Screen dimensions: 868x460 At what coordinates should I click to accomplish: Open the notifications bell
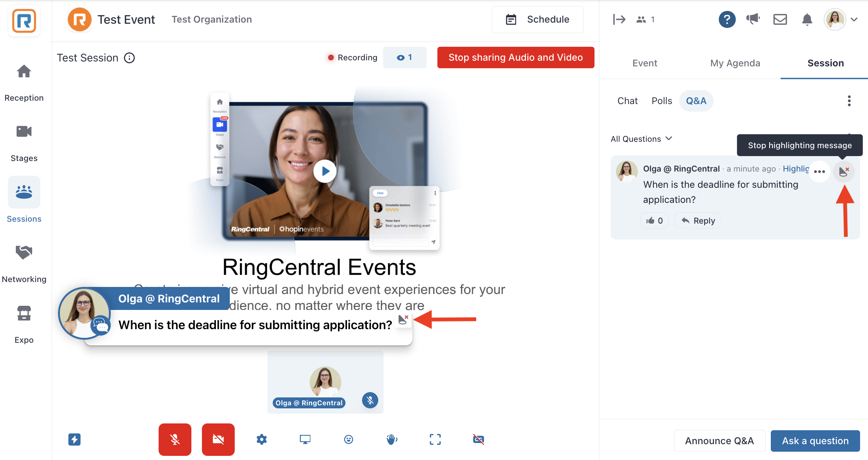(x=807, y=19)
